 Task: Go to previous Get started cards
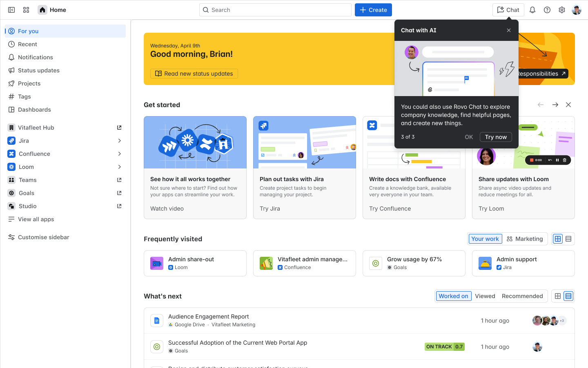(x=541, y=105)
